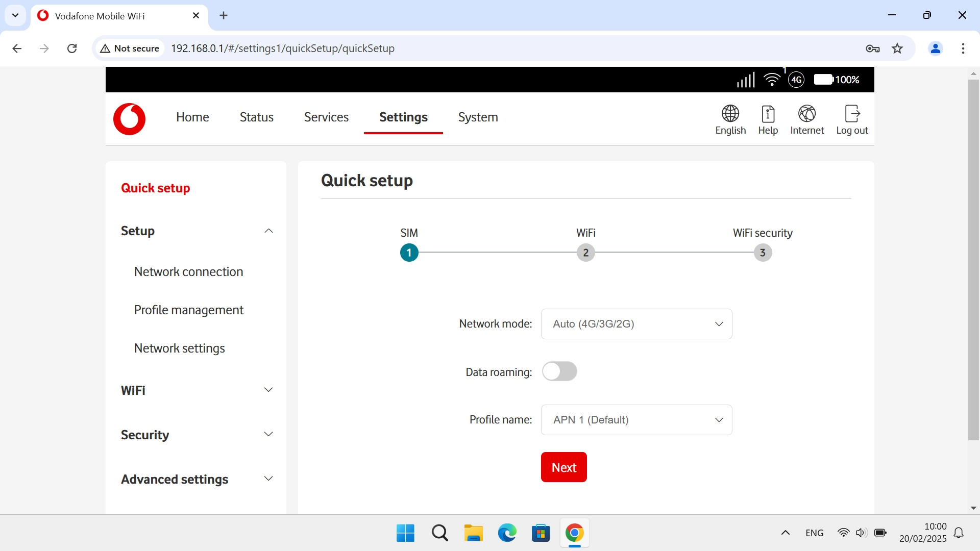Jump to step 2 WiFi marker
This screenshot has width=980, height=551.
pos(585,253)
